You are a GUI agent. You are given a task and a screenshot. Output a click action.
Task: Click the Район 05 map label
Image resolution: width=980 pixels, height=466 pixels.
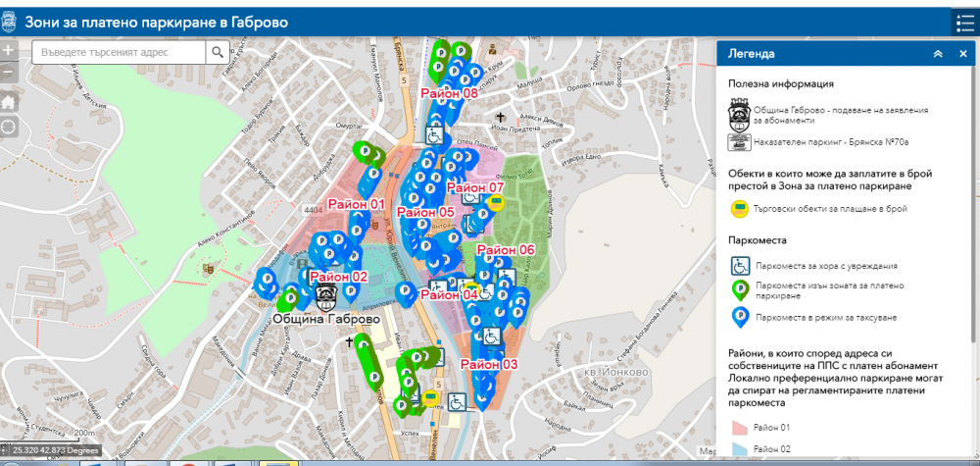(x=425, y=212)
